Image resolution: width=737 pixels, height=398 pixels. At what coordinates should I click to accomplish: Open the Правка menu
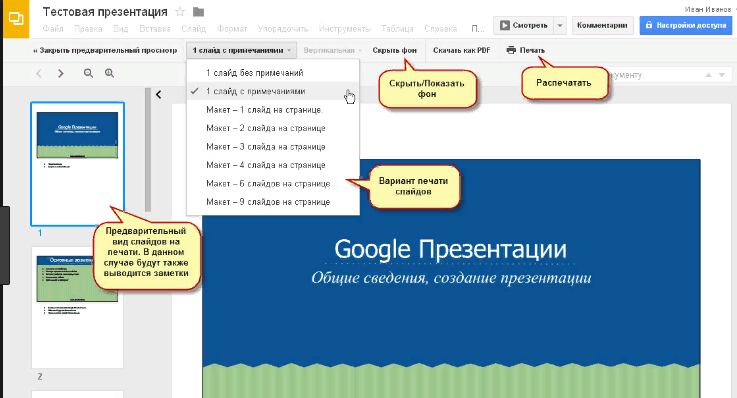[88, 29]
